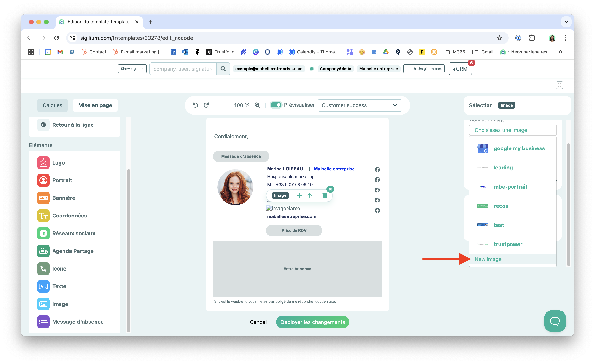595x364 pixels.
Task: Click the up arrow on image toolbar
Action: pos(310,195)
